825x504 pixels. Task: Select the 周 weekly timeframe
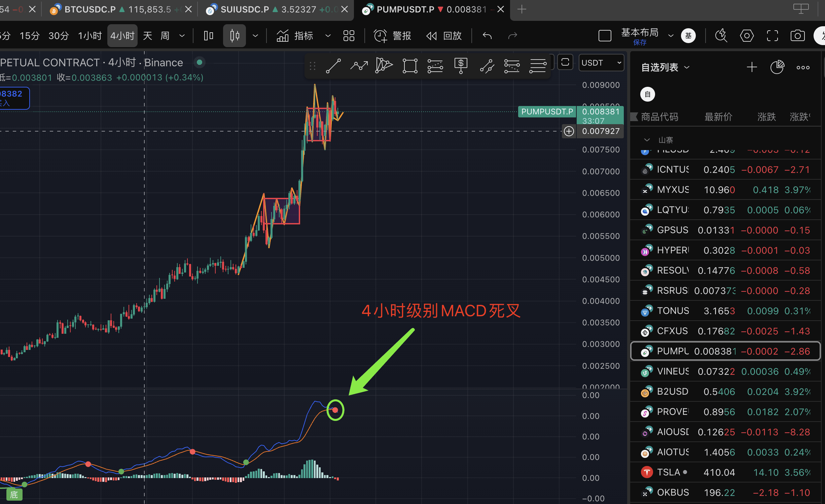point(165,36)
